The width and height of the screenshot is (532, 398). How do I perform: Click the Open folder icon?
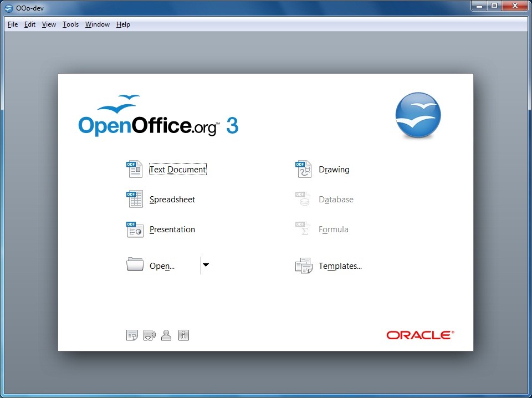pos(135,265)
